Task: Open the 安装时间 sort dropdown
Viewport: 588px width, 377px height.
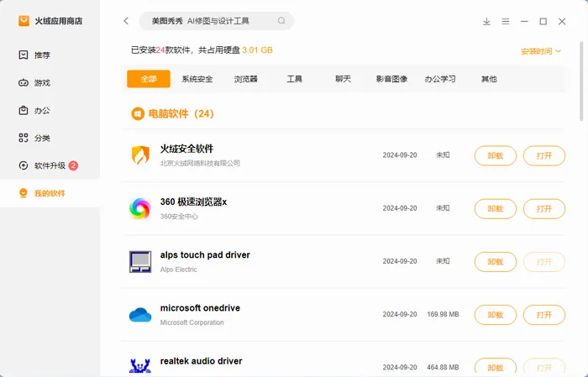Action: (x=541, y=51)
